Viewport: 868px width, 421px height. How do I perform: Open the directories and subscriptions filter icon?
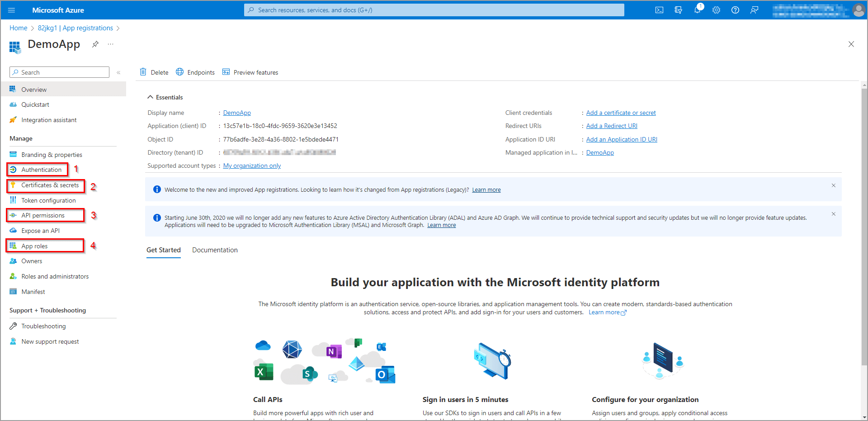pos(678,10)
